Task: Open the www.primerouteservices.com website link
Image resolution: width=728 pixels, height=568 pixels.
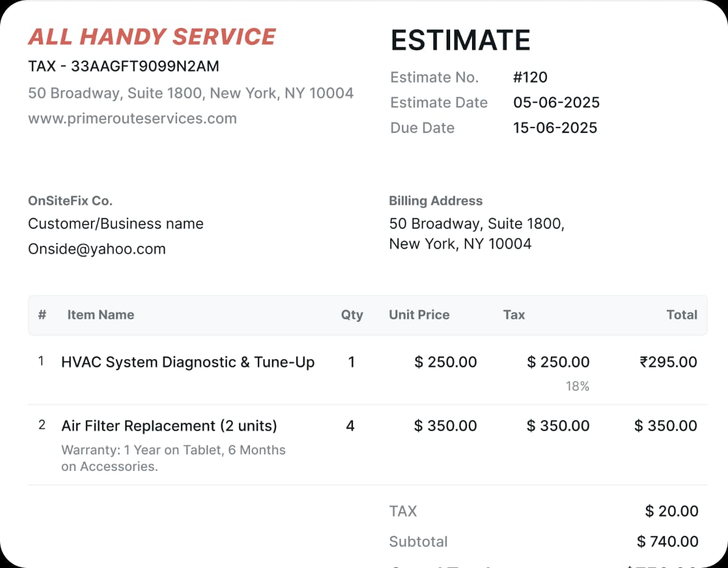Action: click(x=132, y=118)
